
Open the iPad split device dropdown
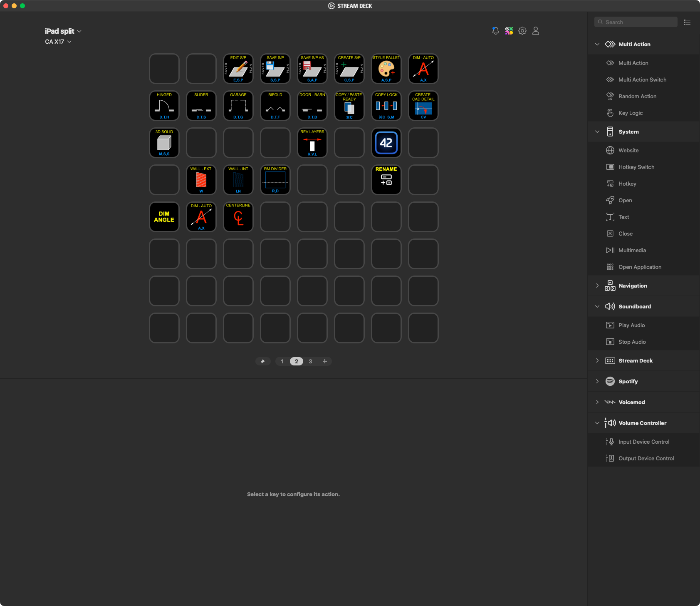pos(63,31)
